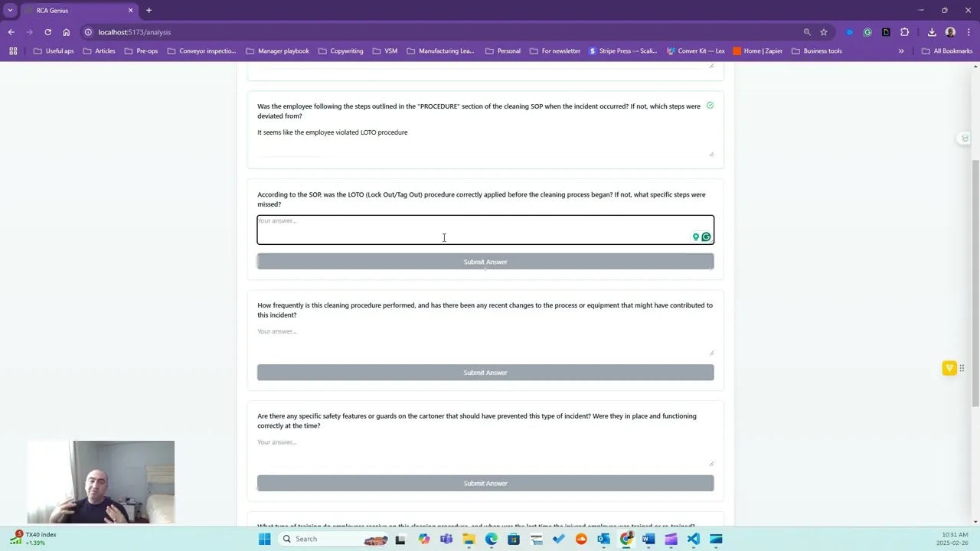Open the For newsletter bookmark folder
Screen dimensions: 980x551
554,51
